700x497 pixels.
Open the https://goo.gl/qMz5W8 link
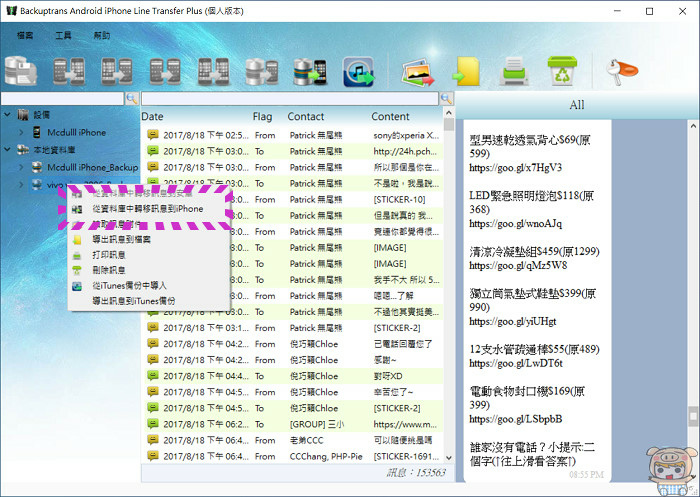518,266
